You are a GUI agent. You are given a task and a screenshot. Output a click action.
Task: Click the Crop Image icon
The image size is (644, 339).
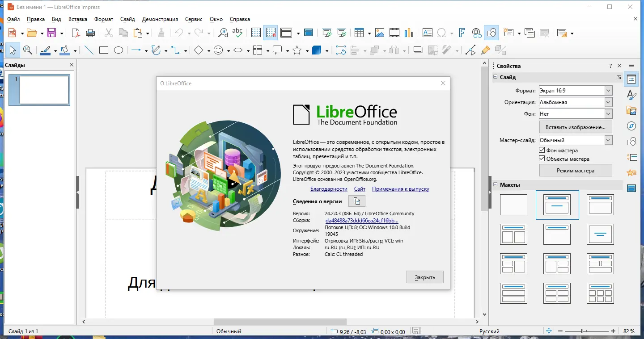(x=432, y=50)
